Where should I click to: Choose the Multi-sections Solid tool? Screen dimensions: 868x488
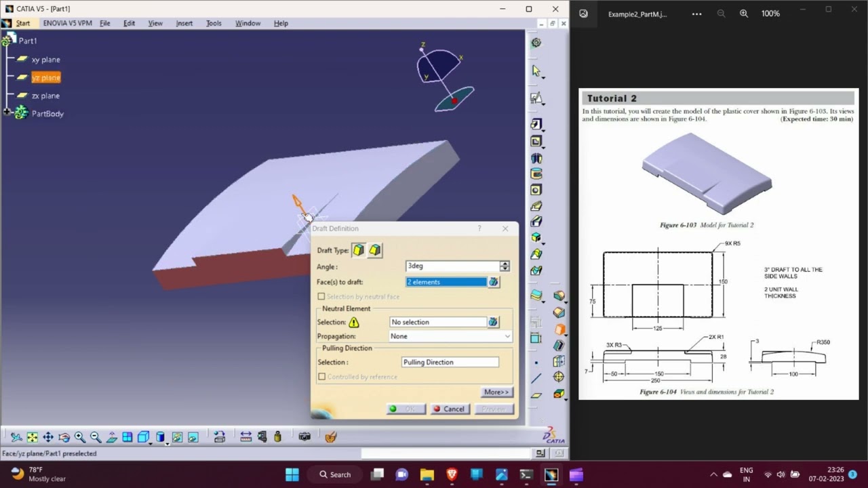click(x=536, y=255)
